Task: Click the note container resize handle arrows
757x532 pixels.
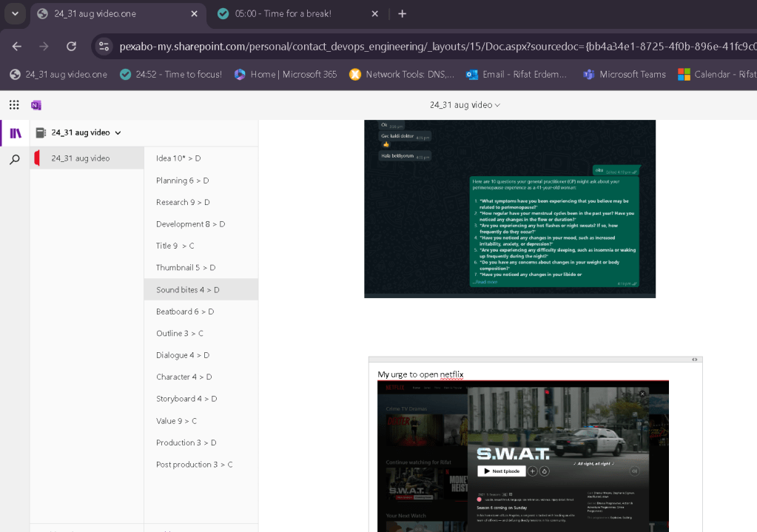Action: 694,359
